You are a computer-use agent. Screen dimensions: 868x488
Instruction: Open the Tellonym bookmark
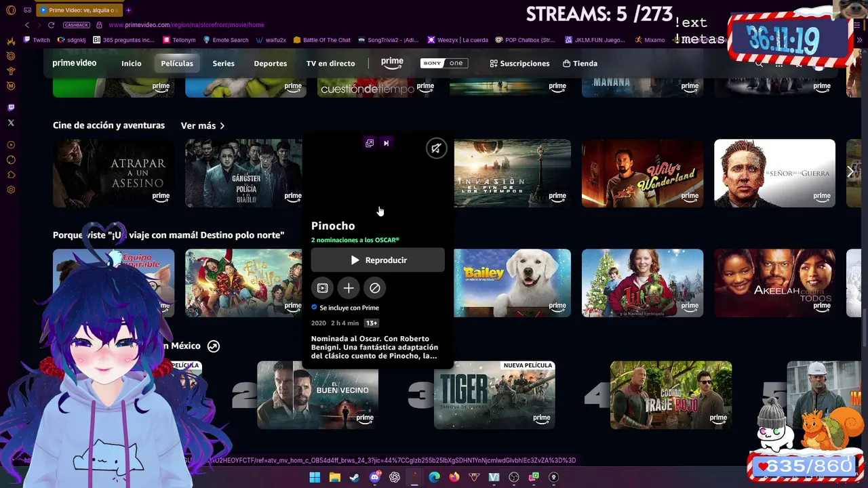pos(179,40)
